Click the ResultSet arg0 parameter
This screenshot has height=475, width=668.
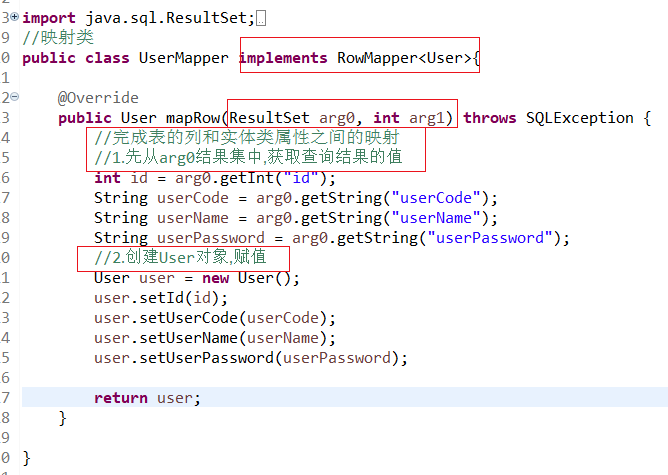coord(291,118)
